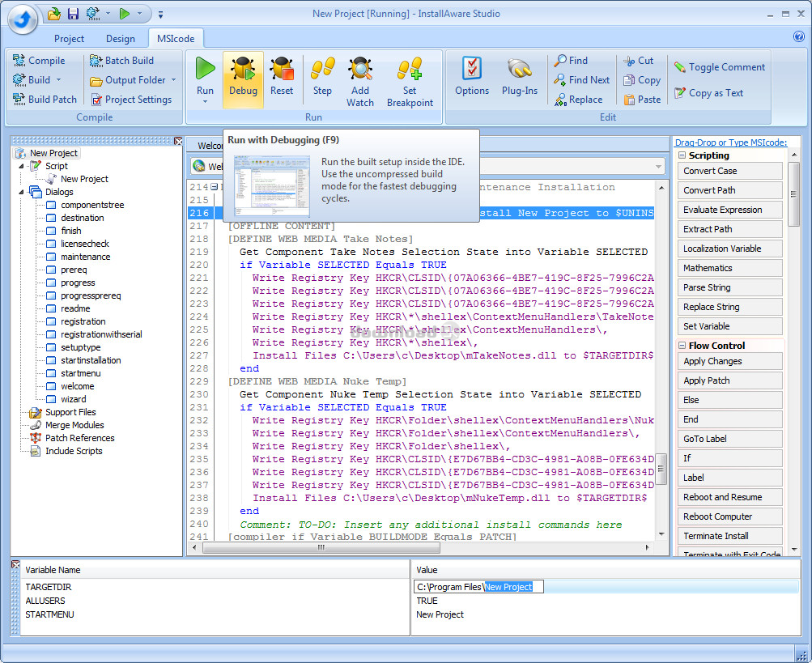Open the help question mark icon
This screenshot has width=812, height=663.
pyautogui.click(x=798, y=36)
